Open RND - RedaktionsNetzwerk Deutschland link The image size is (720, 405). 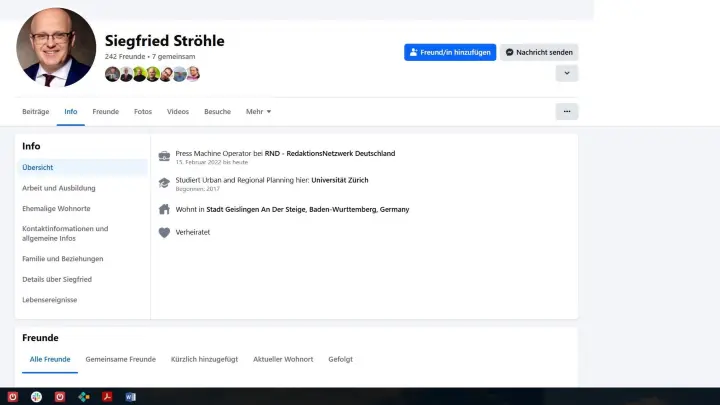pos(329,153)
